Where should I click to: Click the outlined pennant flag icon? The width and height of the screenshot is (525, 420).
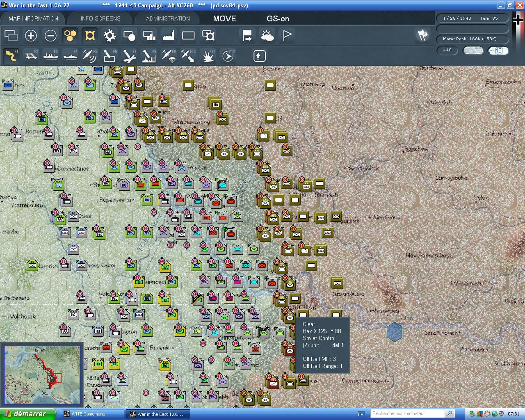tap(287, 36)
